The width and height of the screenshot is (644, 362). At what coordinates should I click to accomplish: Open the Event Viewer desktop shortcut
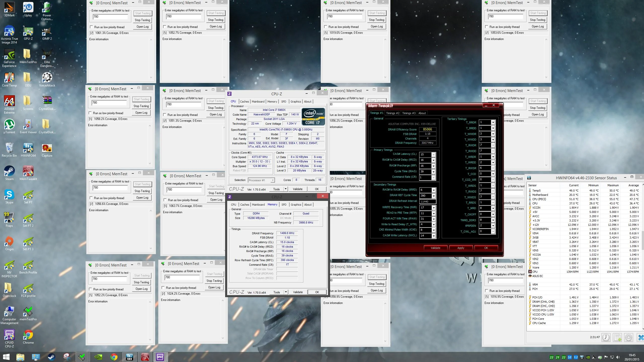click(28, 127)
